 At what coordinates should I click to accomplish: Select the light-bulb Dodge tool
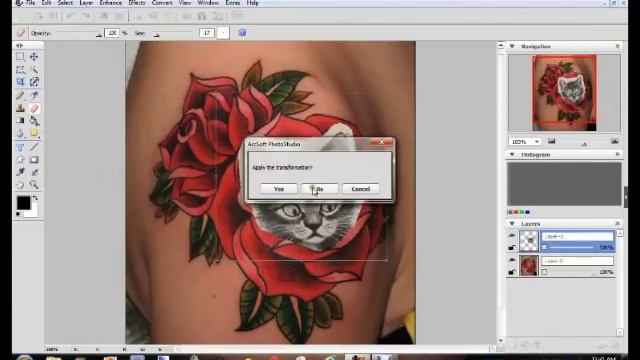point(34,133)
